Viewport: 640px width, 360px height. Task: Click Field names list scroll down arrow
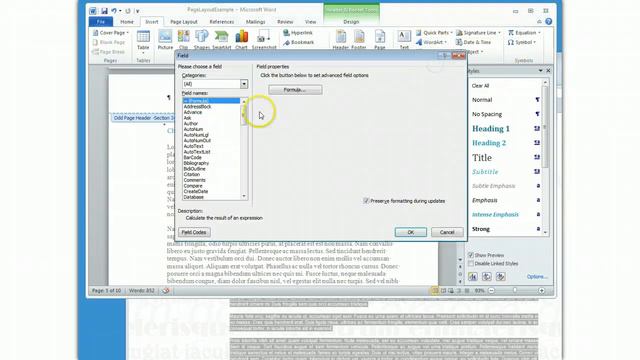pyautogui.click(x=244, y=197)
